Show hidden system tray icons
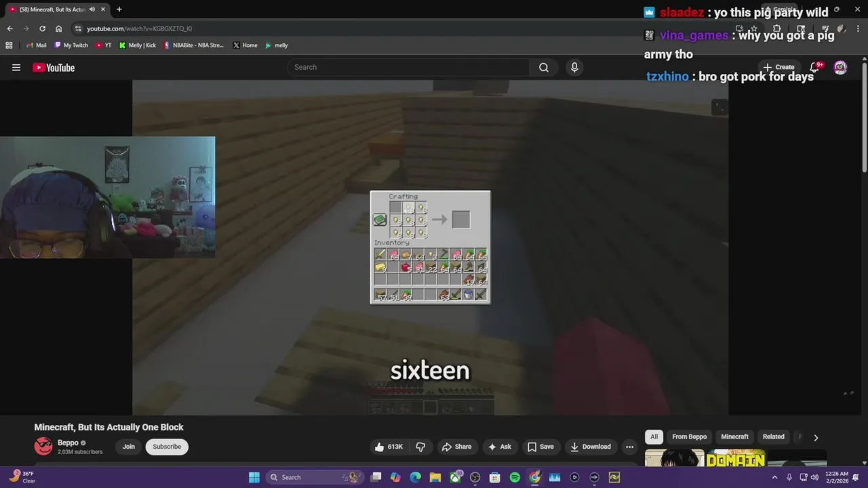This screenshot has height=488, width=868. (x=774, y=477)
